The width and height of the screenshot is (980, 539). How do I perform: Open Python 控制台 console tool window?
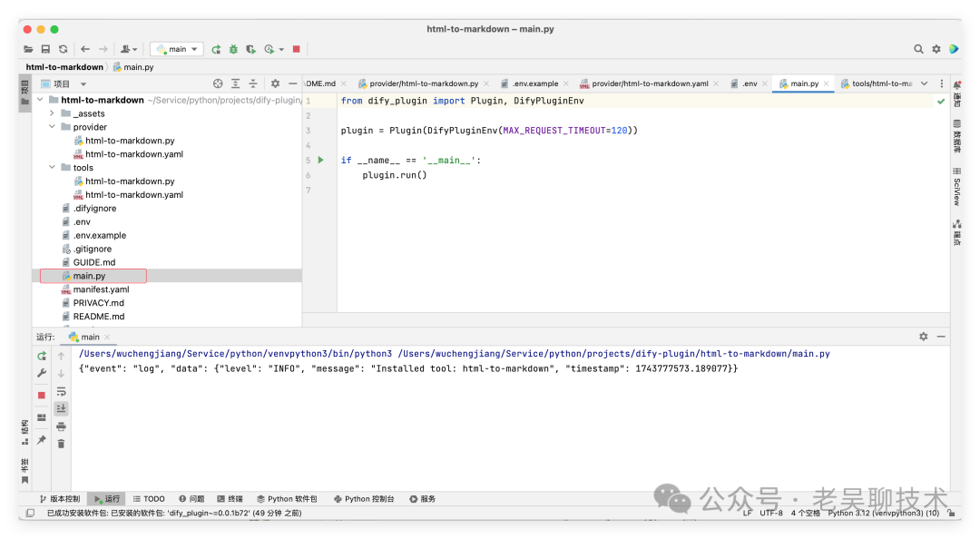(364, 498)
